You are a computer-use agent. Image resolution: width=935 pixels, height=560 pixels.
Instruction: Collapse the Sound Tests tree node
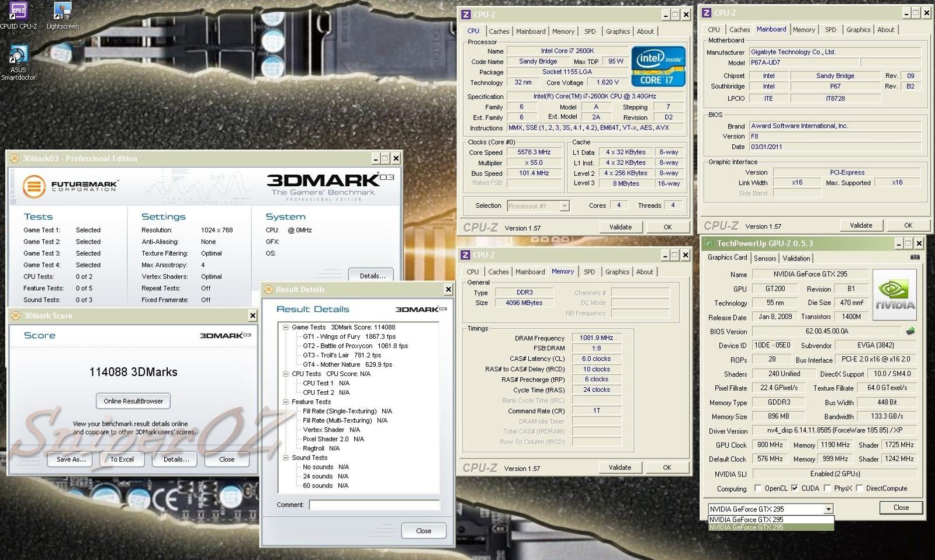[286, 458]
